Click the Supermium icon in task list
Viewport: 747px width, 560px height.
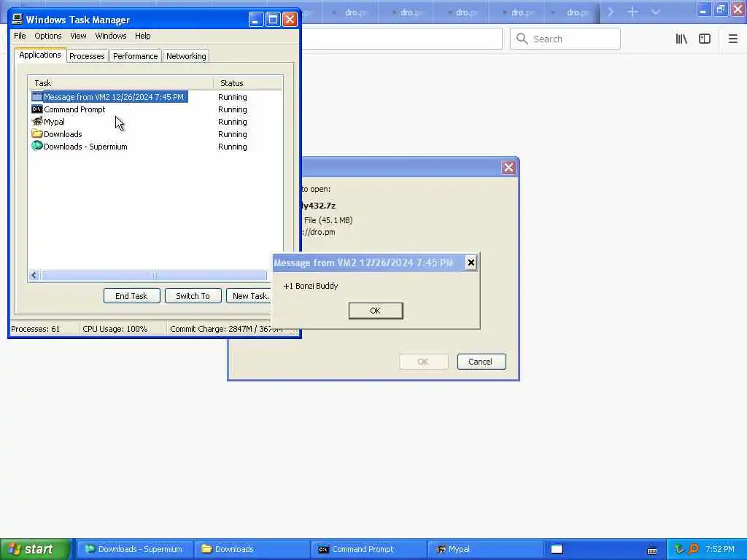click(36, 146)
